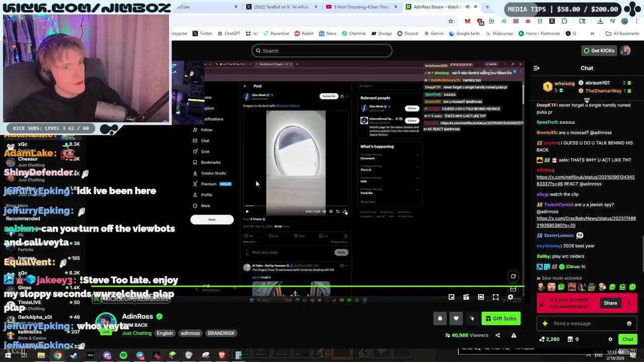Click the Get KICKs button
The width and height of the screenshot is (644, 362).
(x=599, y=51)
